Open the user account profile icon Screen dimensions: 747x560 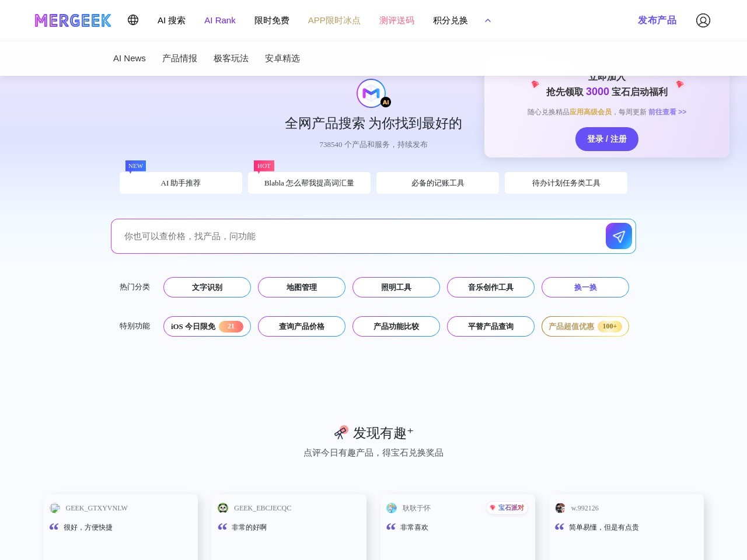click(x=703, y=20)
